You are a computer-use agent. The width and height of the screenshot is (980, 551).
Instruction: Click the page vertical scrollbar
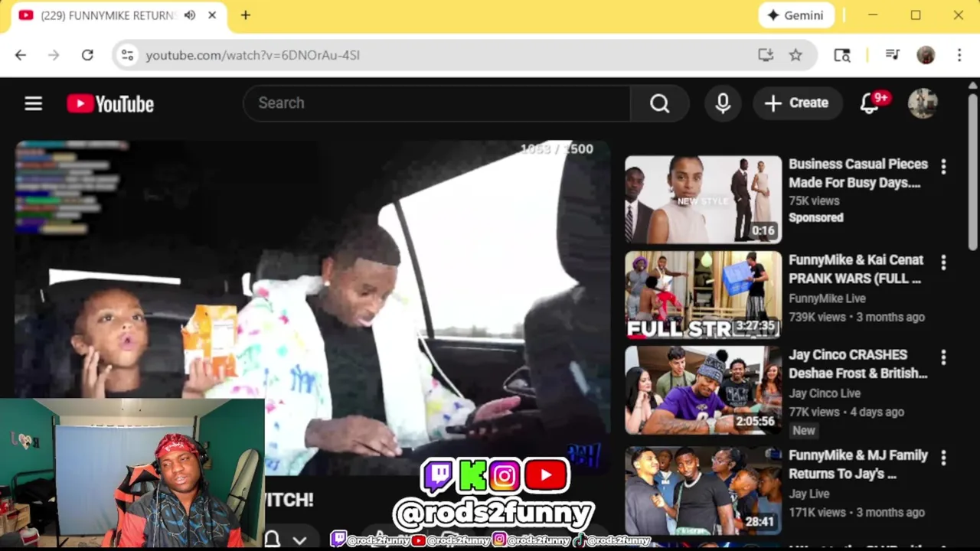(972, 172)
